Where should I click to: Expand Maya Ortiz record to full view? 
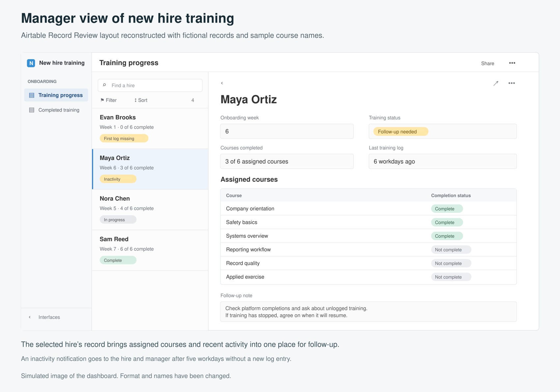coord(496,83)
